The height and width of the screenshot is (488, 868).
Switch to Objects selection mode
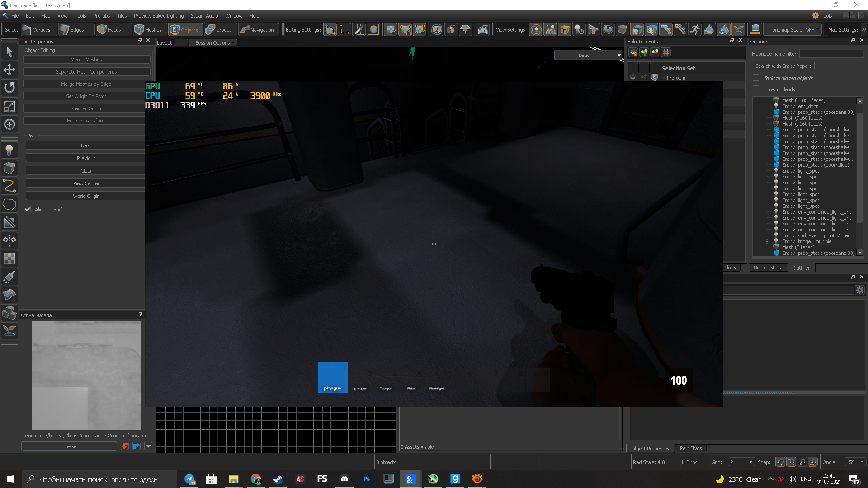click(185, 29)
